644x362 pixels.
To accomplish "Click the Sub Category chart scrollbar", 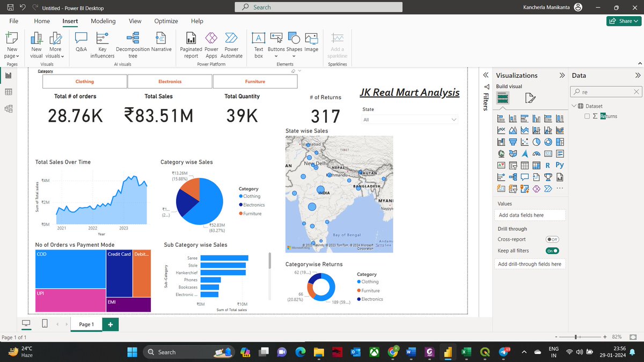I will pos(270,261).
